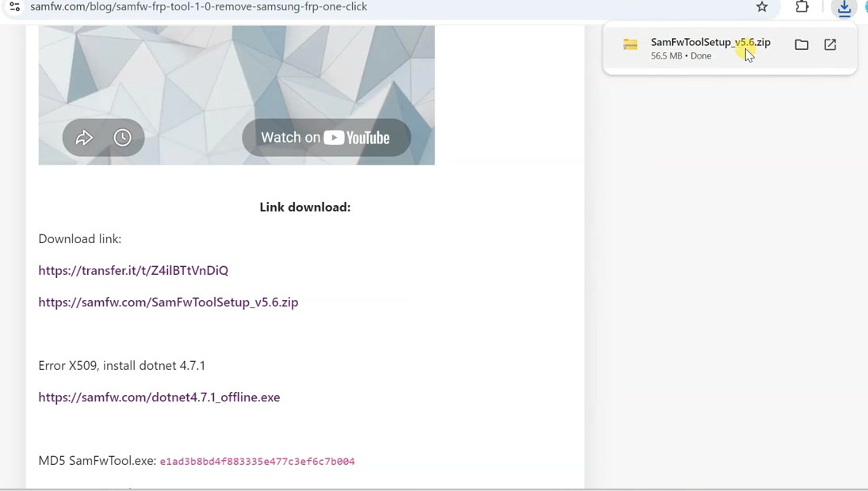Open the Extensions puzzle icon
Screen dimensions: 868x491
click(802, 7)
